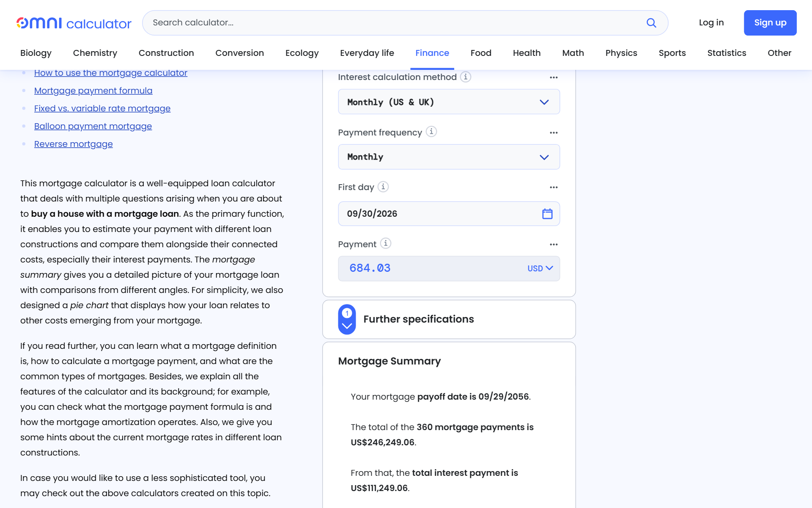Open the Construction category
Viewport: 812px width, 508px height.
pos(166,53)
